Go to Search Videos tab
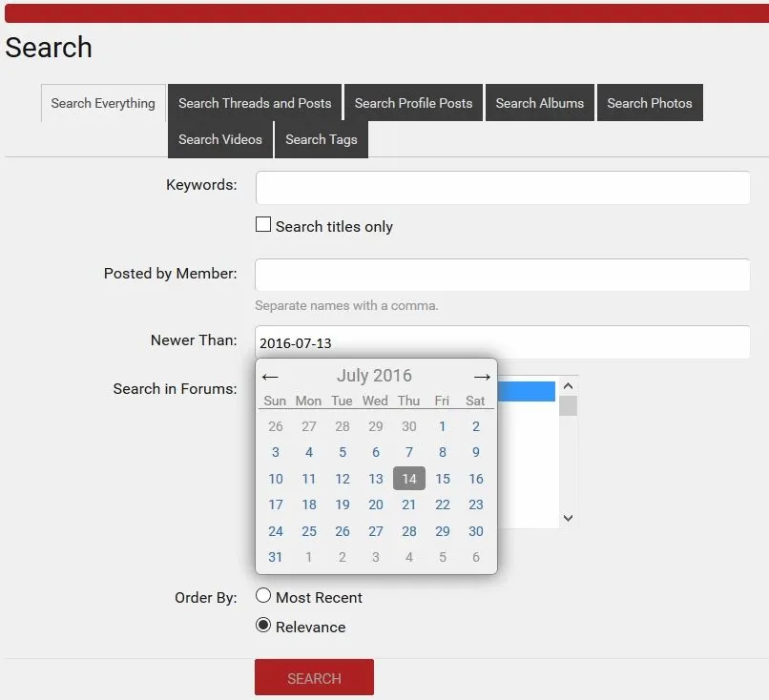The width and height of the screenshot is (769, 700). pyautogui.click(x=219, y=139)
